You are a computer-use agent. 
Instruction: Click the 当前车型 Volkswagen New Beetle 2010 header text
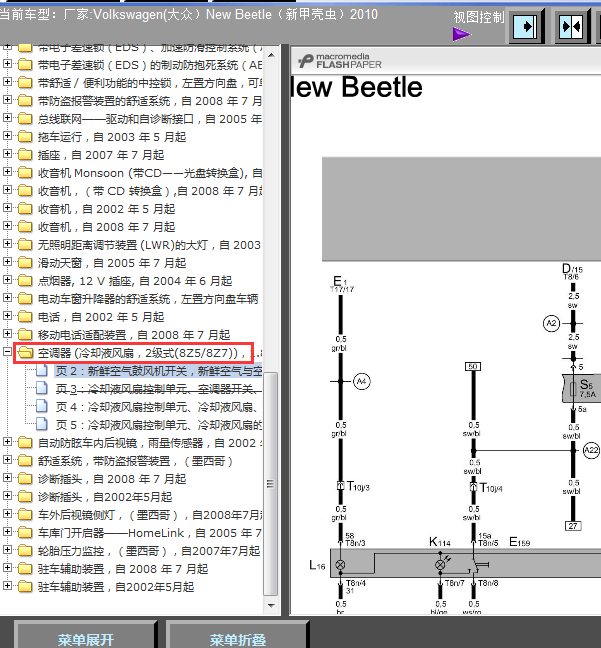(188, 14)
